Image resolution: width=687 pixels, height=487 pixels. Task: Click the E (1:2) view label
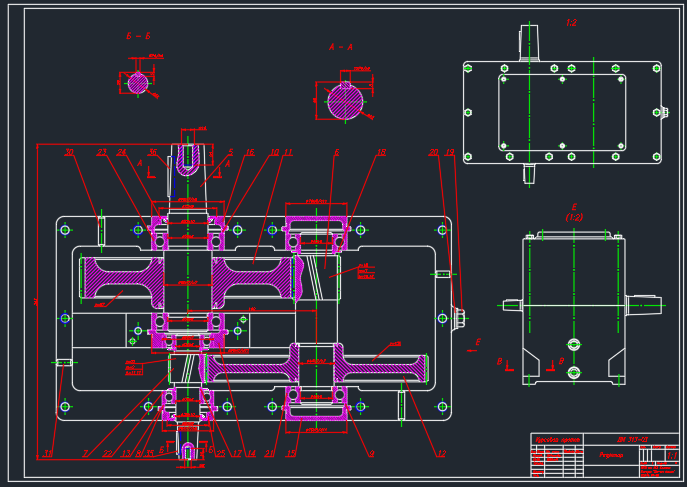click(574, 212)
